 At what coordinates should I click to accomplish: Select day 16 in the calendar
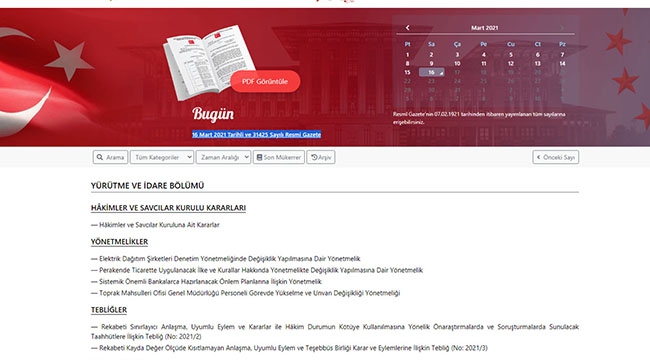[x=432, y=72]
